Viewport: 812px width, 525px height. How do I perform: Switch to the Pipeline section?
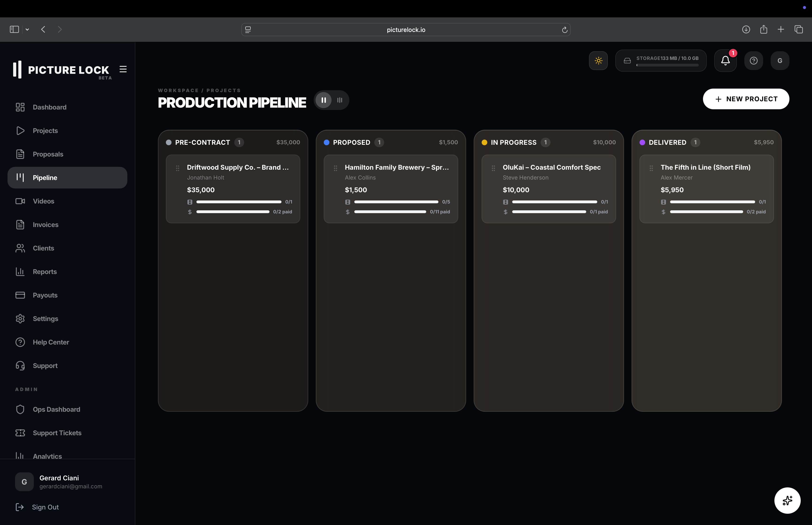tap(45, 177)
